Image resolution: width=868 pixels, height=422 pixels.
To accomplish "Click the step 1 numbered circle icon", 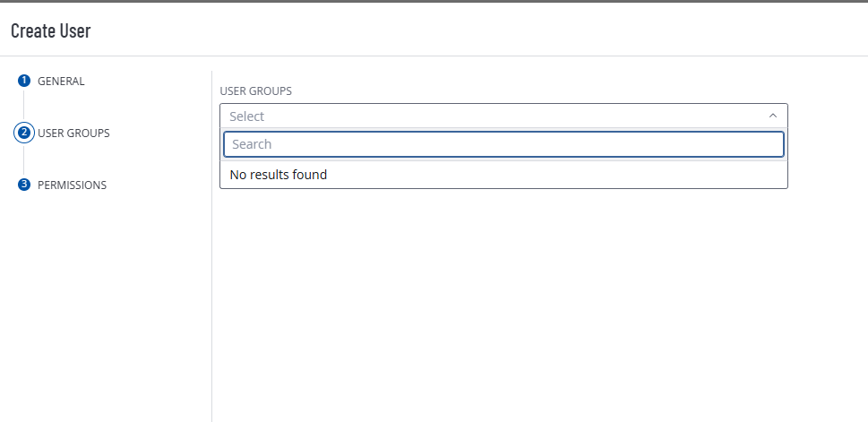I will coord(24,81).
